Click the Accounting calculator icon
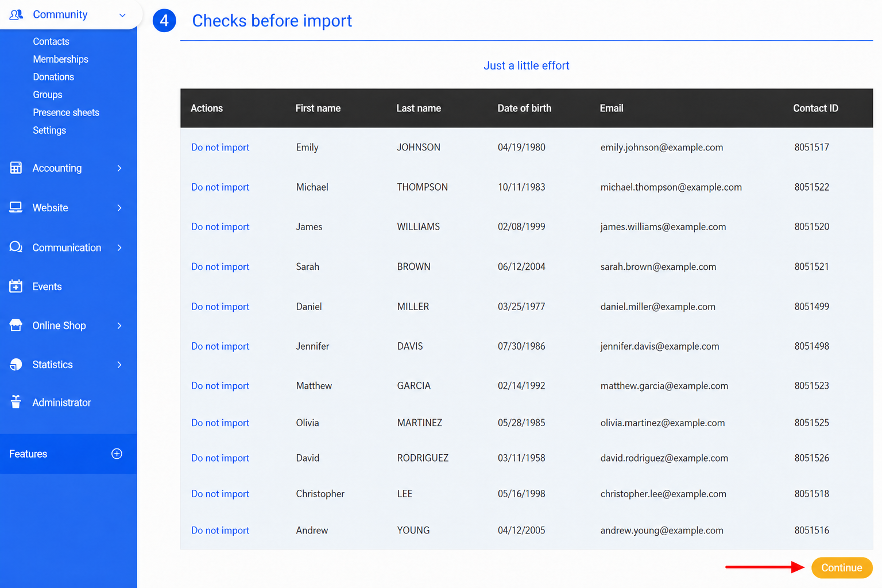 (16, 168)
